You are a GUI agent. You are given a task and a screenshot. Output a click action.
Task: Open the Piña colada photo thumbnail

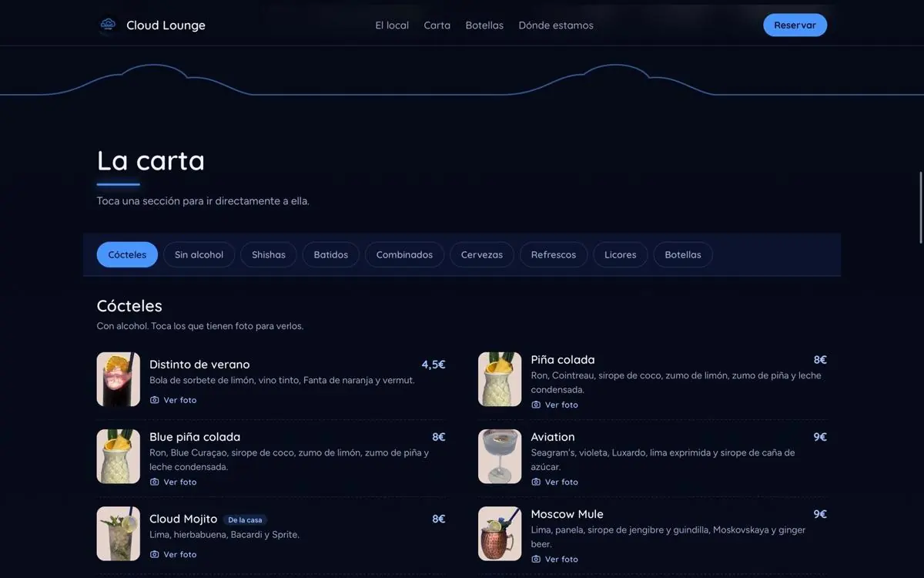point(500,379)
